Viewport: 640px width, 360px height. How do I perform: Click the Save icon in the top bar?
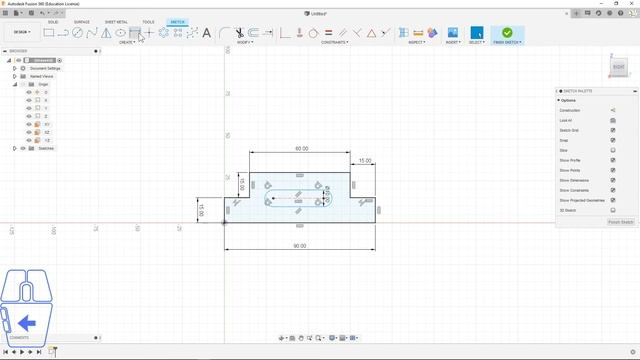pos(31,13)
